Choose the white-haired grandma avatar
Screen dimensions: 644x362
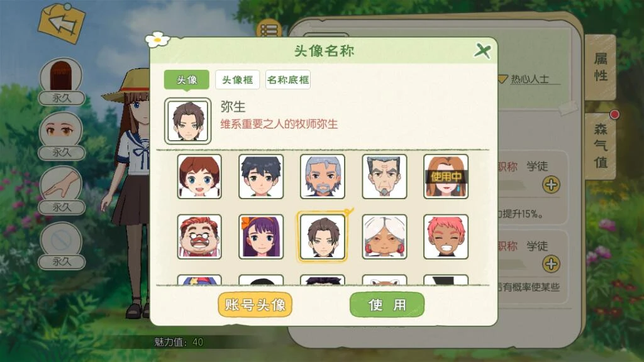click(384, 236)
